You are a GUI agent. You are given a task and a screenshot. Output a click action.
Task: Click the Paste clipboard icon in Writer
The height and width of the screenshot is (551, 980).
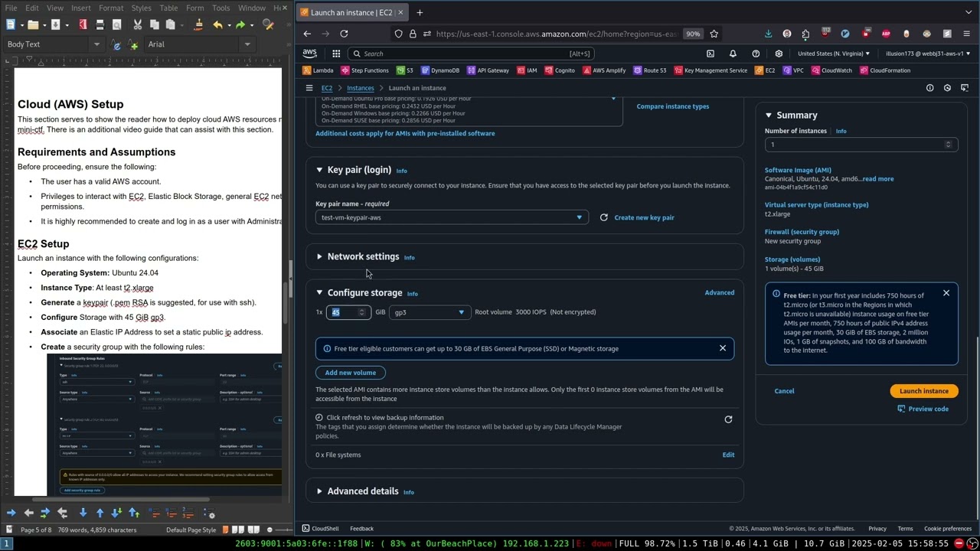171,24
